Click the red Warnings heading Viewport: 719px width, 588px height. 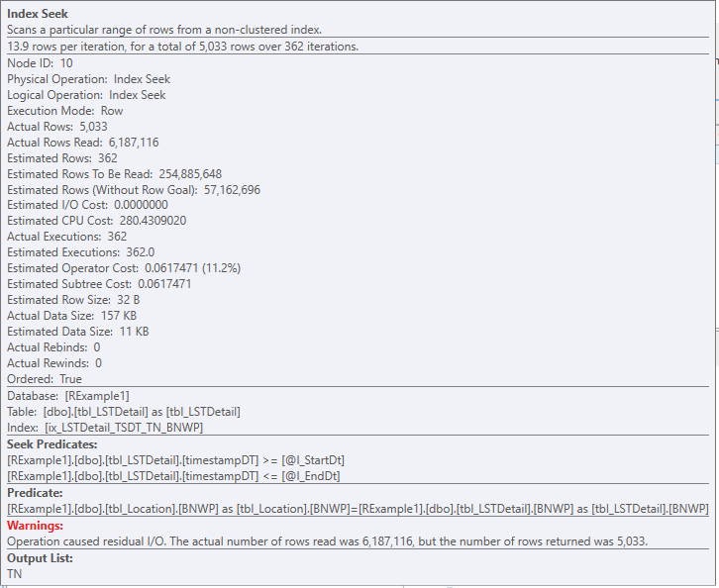(36, 526)
